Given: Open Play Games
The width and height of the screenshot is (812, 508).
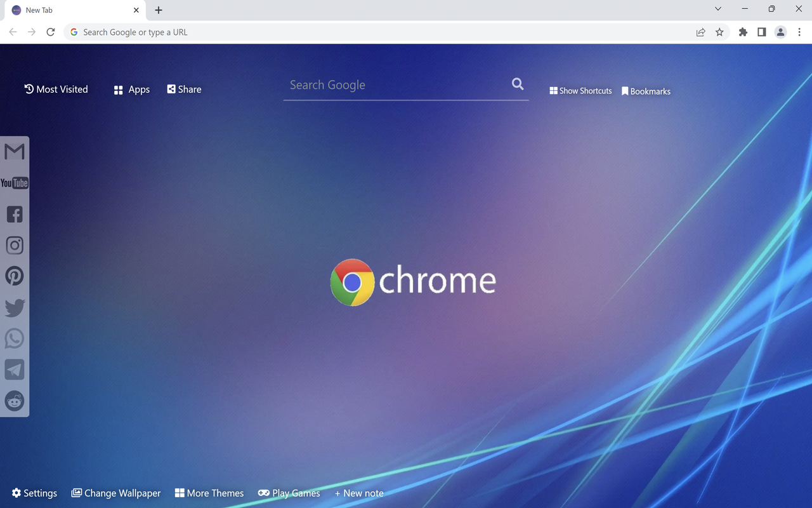Looking at the screenshot, I should pyautogui.click(x=289, y=493).
